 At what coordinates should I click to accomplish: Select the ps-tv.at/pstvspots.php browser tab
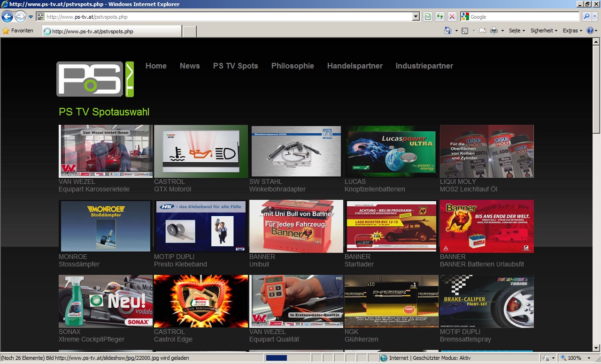point(112,31)
